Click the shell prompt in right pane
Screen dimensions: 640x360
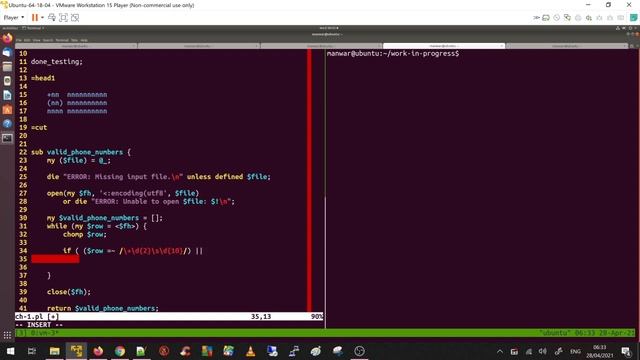point(393,53)
